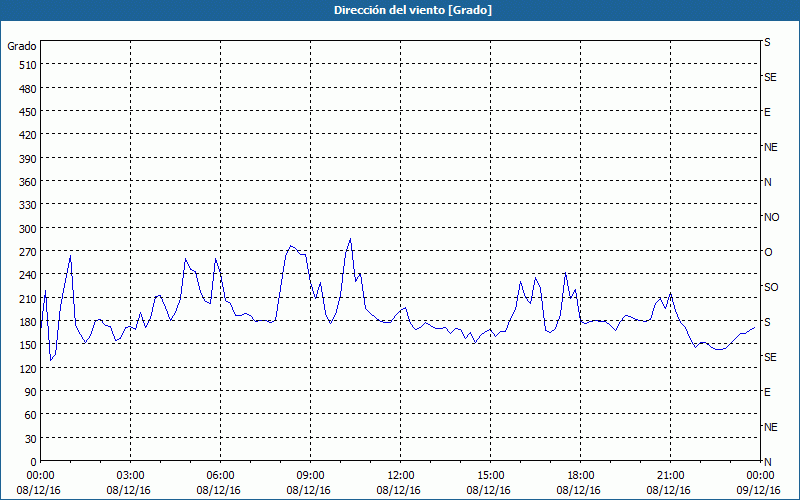Image resolution: width=800 pixels, height=500 pixels.
Task: Click the 21:00 time axis label
Action: [x=670, y=476]
